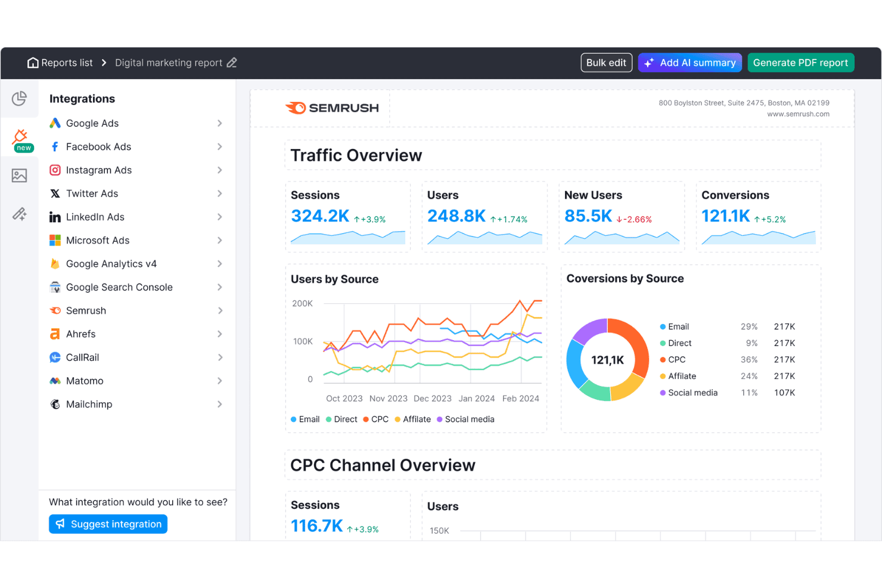Click the Twitter X logo icon
This screenshot has width=882, height=588.
click(x=55, y=194)
